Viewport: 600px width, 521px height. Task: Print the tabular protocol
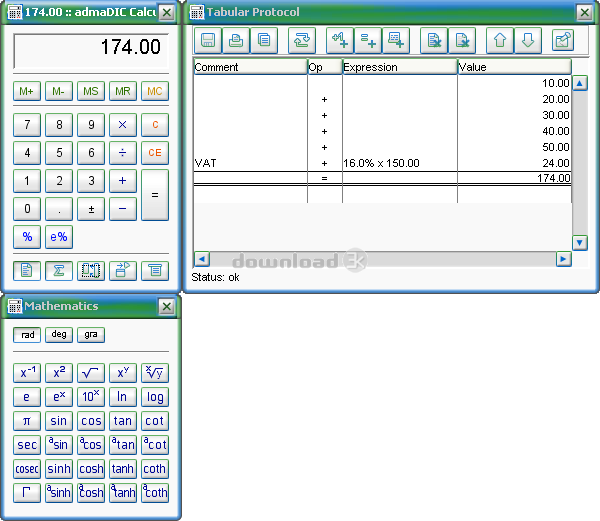coord(236,40)
